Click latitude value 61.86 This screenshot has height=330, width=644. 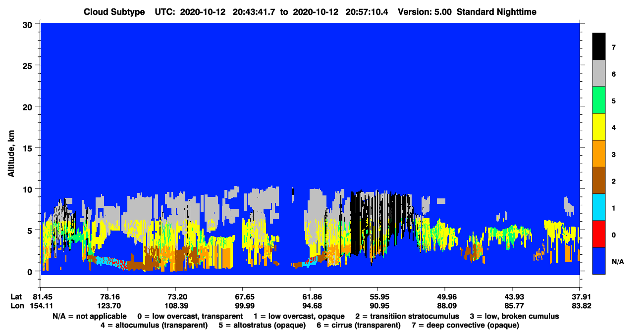point(310,296)
